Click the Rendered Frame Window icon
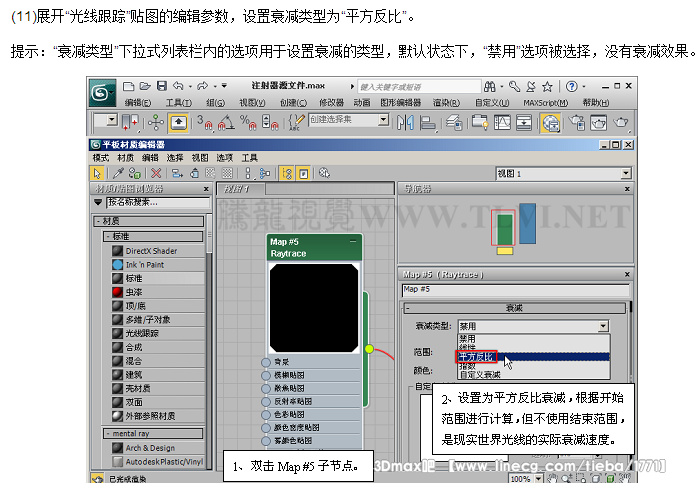Viewport: 695px width, 483px height. pos(598,122)
